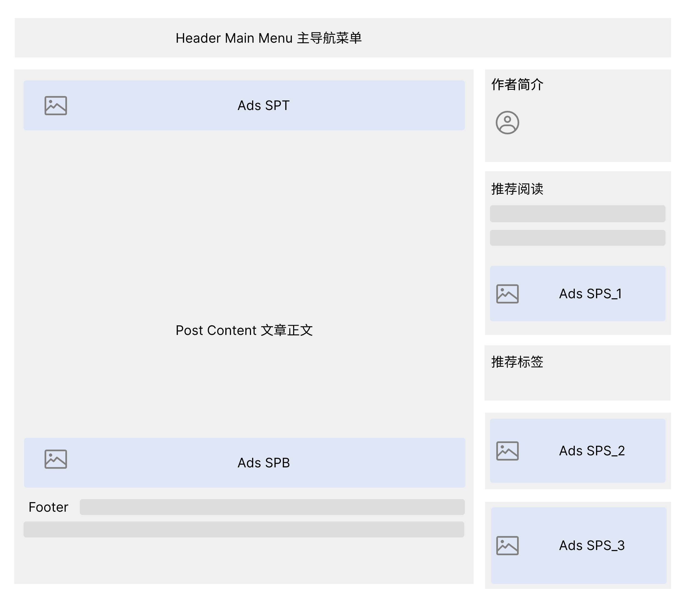Click the Ads SPT text label

point(264,105)
